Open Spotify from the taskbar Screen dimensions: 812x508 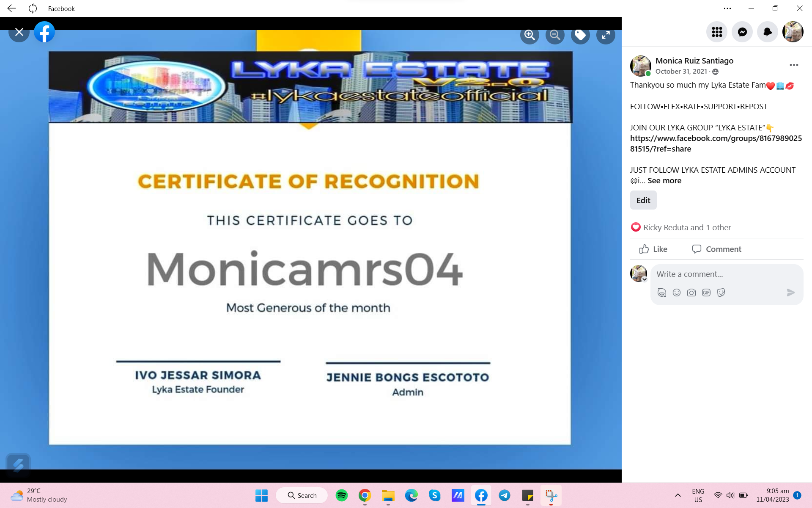(342, 495)
